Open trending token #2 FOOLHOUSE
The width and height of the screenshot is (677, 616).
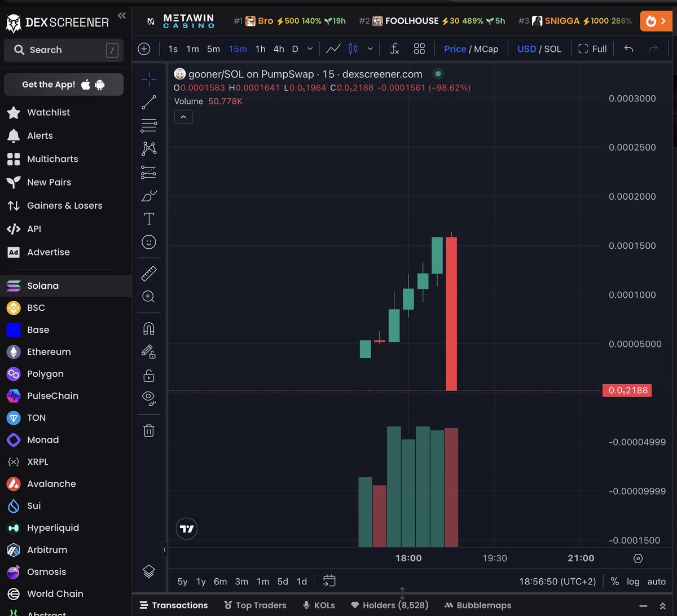pos(432,21)
